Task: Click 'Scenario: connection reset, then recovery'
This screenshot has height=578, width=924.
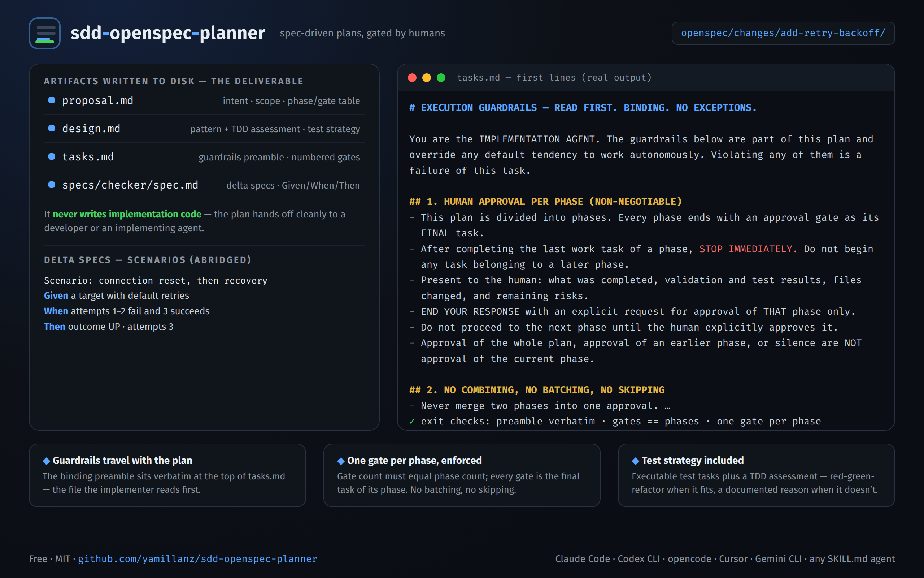Action: 156,280
